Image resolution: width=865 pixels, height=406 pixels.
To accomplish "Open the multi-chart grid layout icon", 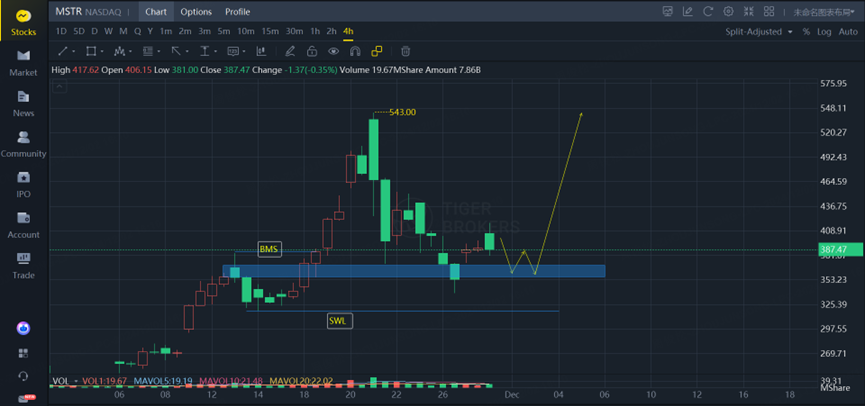I will click(x=768, y=12).
